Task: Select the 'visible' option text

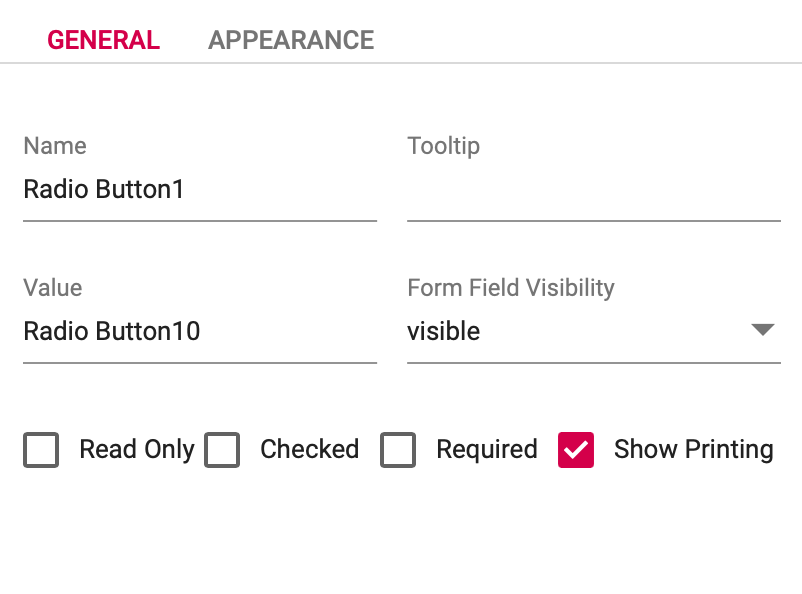Action: [443, 331]
